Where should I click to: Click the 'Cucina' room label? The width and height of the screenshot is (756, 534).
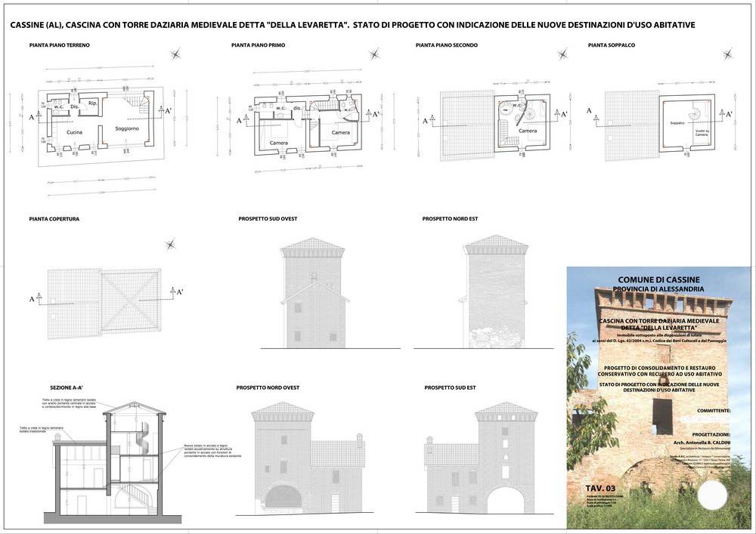(74, 132)
